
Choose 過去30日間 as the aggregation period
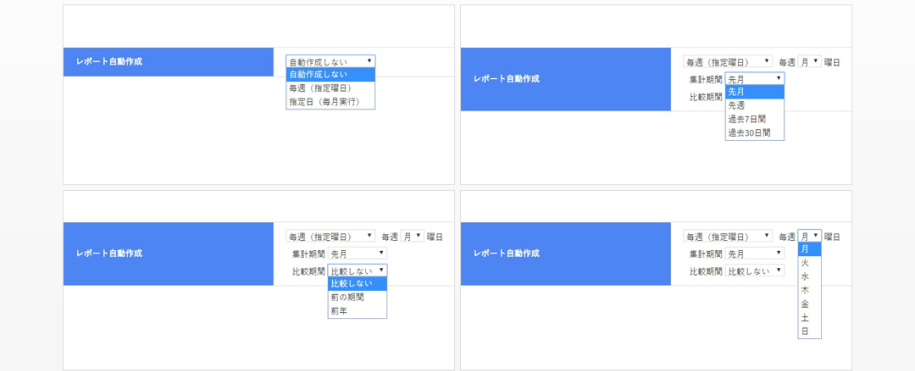755,133
